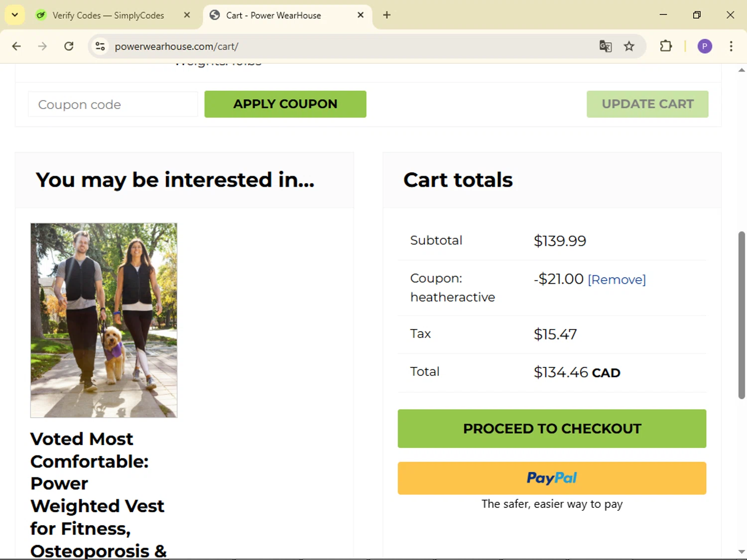Click PROCEED TO CHECKOUT

point(552,429)
